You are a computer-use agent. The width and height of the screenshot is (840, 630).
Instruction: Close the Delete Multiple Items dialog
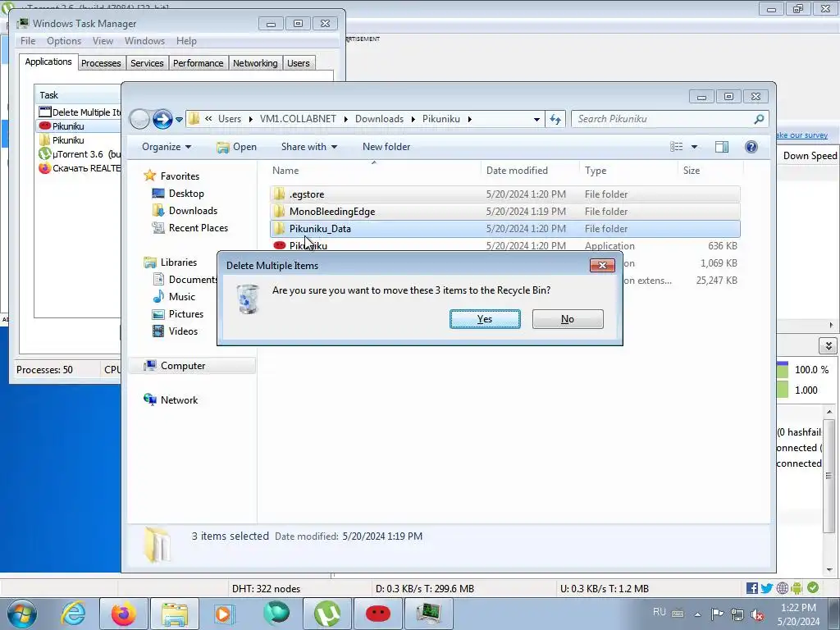coord(602,265)
